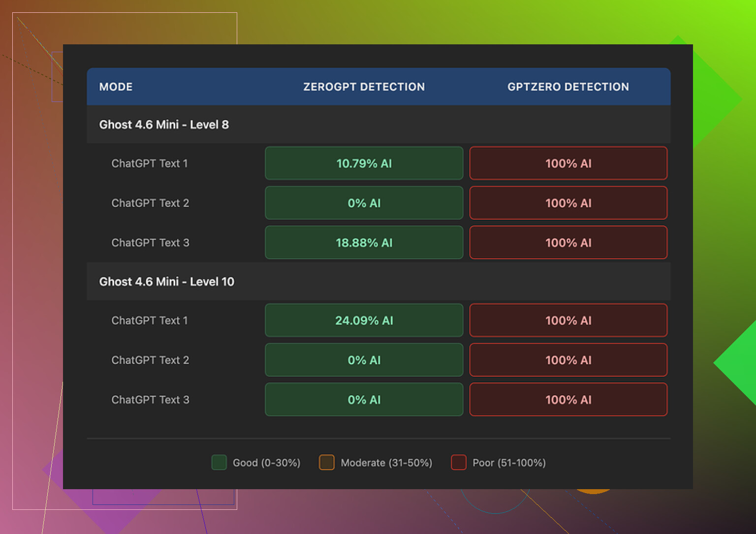Click the ZEROGPT DETECTION column header

pyautogui.click(x=364, y=87)
